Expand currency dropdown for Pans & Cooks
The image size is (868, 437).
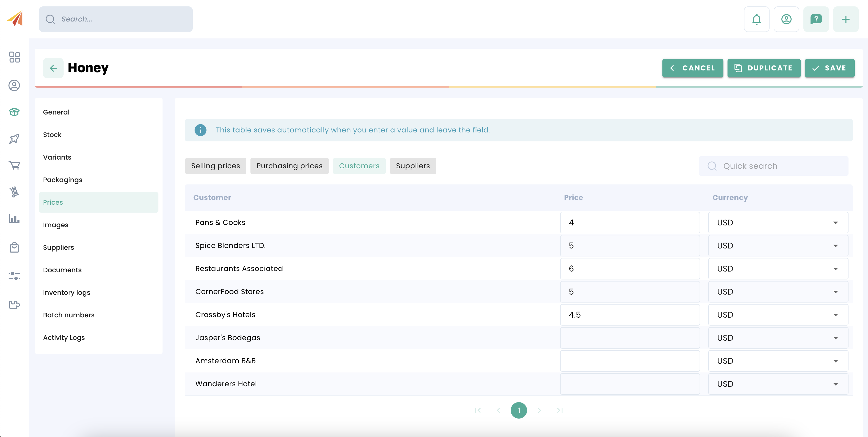pos(778,223)
